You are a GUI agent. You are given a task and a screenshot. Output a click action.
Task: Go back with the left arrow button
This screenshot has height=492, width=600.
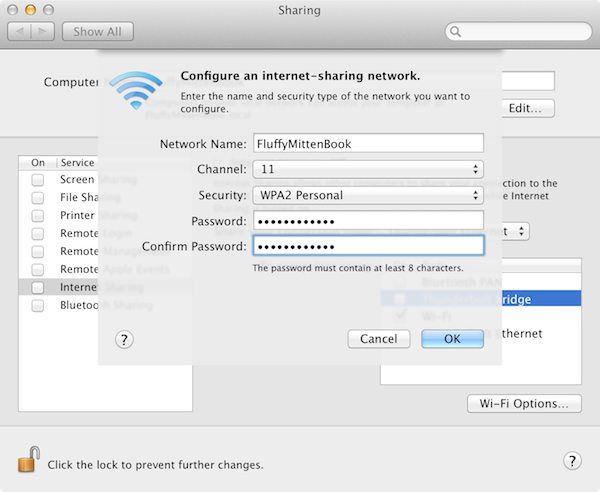[19, 31]
